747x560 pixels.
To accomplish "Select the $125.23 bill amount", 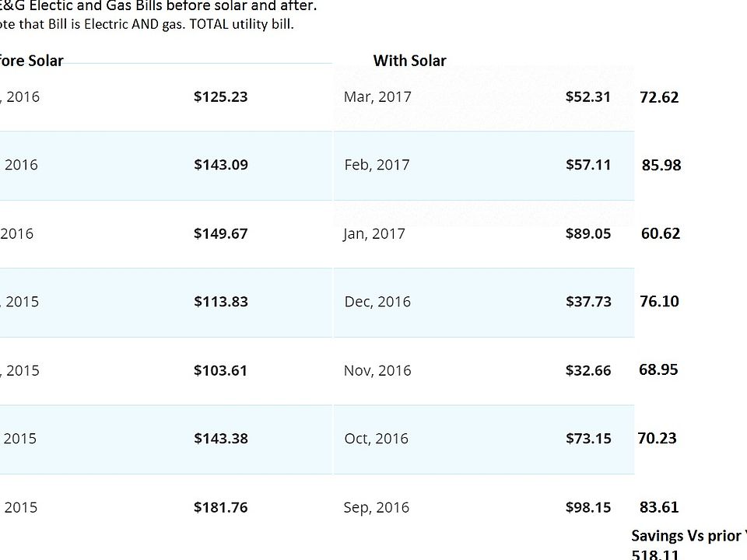I will point(220,96).
